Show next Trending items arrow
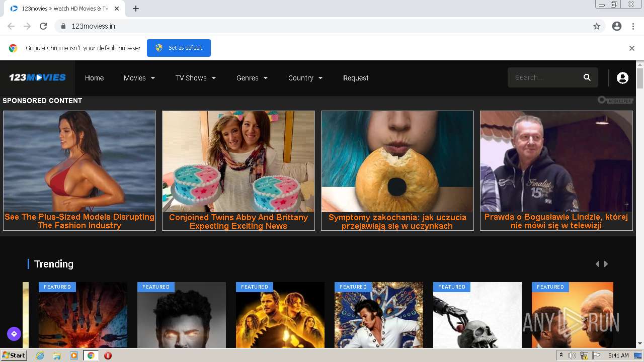Image resolution: width=644 pixels, height=362 pixels. [606, 264]
